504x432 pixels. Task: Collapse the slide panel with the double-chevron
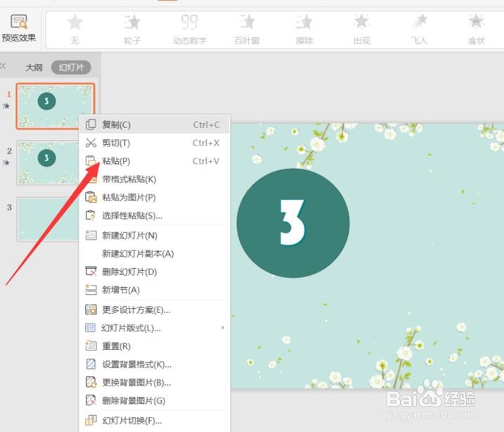click(3, 67)
